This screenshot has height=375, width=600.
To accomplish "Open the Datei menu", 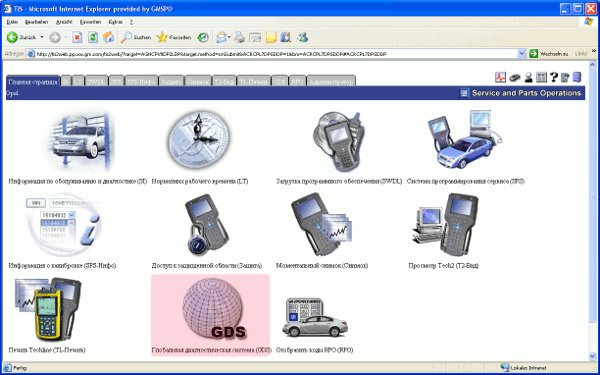I will tap(12, 22).
